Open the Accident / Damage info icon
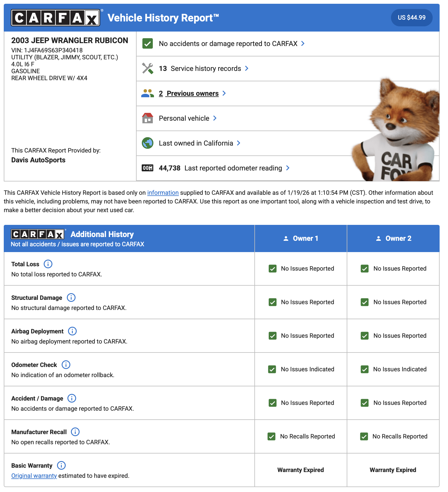448x492 pixels. pyautogui.click(x=72, y=398)
